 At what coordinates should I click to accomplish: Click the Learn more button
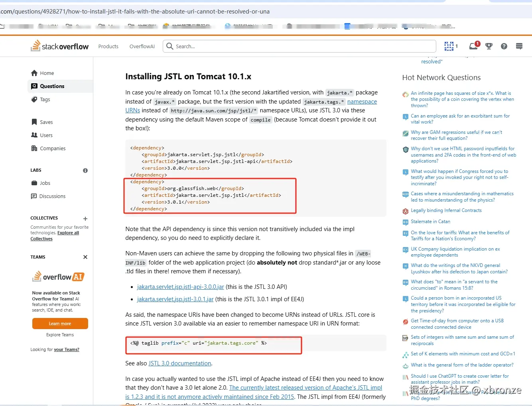tap(60, 324)
